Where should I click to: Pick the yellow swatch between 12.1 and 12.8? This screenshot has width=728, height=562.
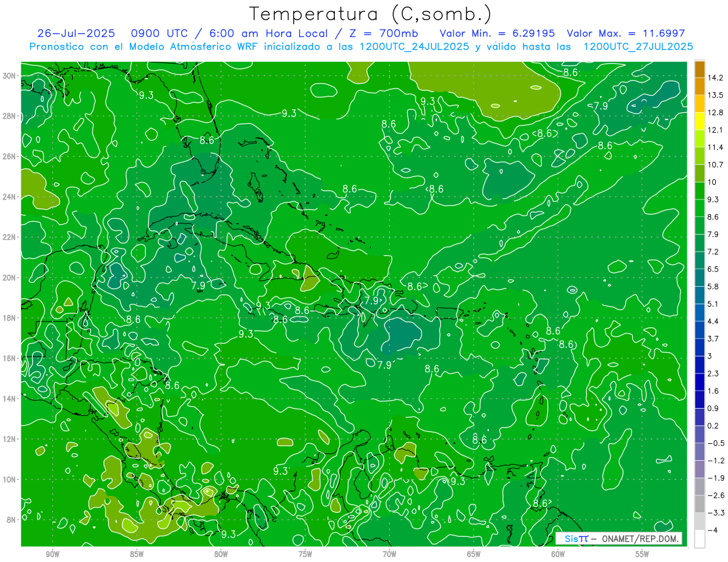coord(699,121)
